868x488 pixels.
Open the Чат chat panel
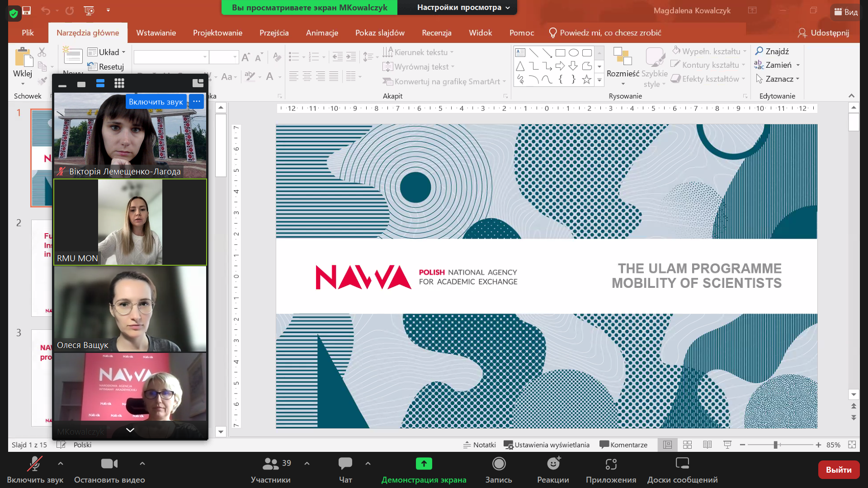(x=345, y=464)
